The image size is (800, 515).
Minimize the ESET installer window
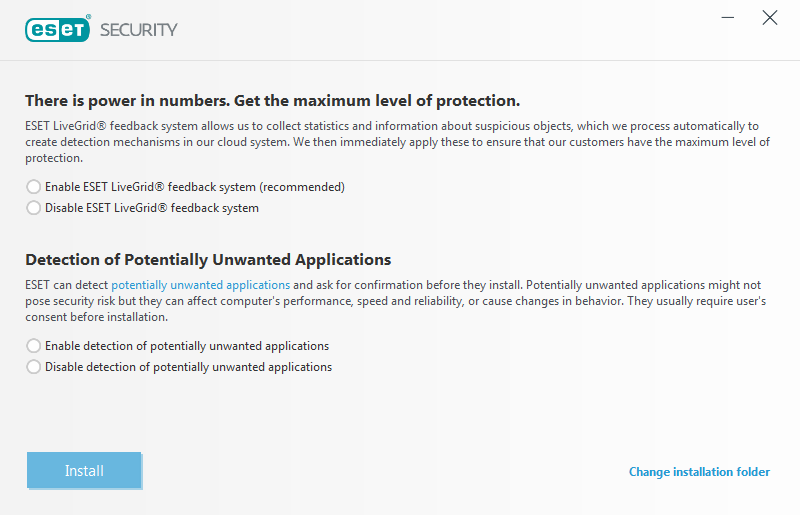click(x=728, y=18)
